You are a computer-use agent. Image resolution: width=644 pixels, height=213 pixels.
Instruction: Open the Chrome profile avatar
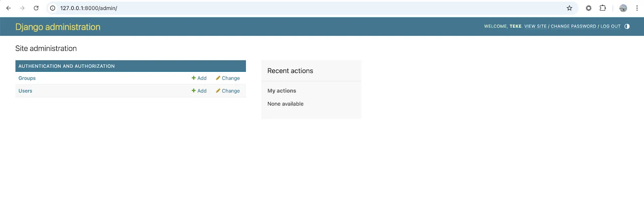pos(623,8)
